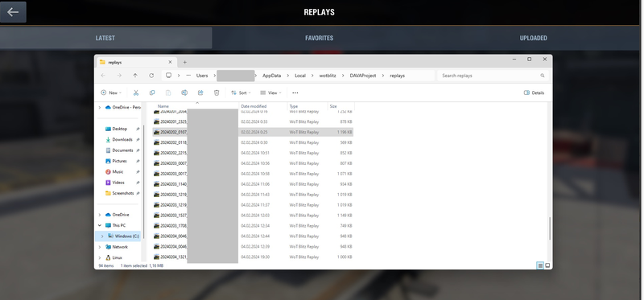Click the Refresh icon beside address bar
This screenshot has height=300, width=644.
(151, 76)
